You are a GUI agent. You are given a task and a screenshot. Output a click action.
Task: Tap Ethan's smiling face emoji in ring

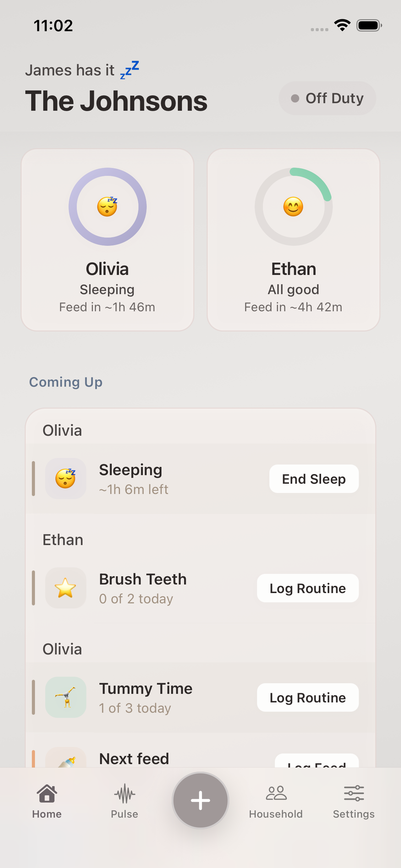(293, 207)
